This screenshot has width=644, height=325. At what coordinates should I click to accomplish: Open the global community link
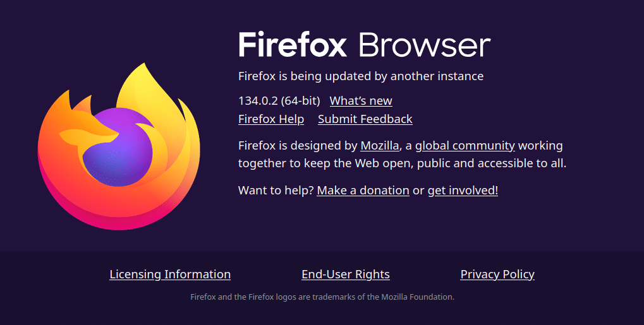(465, 146)
